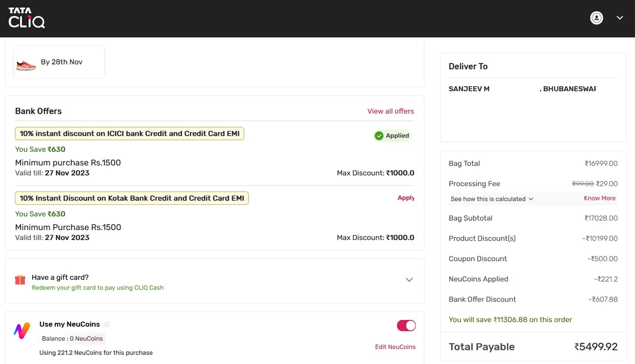Click the Bag Subtotal ₹17028.00 value
The height and width of the screenshot is (364, 635).
[x=601, y=218]
